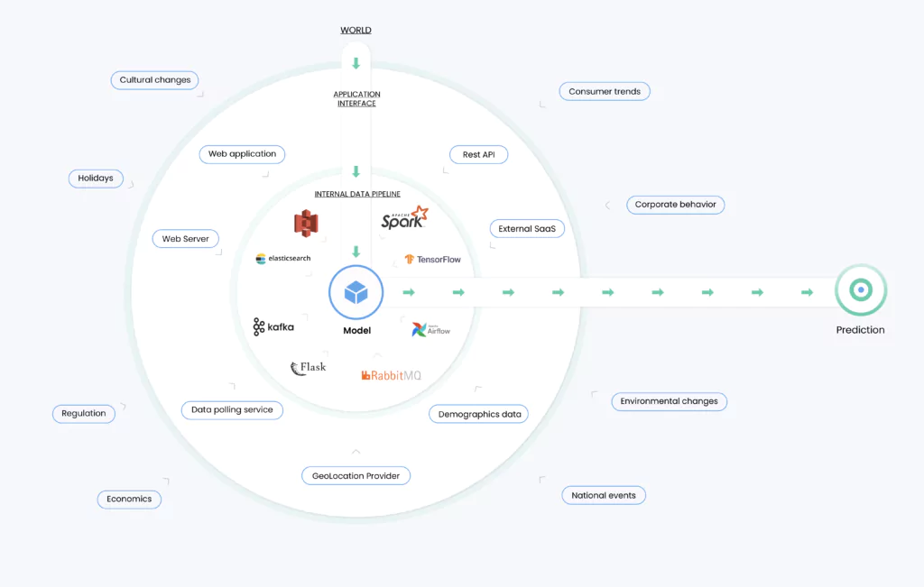Select the Regulation pill
Screen dimensions: 924x587
tap(84, 413)
